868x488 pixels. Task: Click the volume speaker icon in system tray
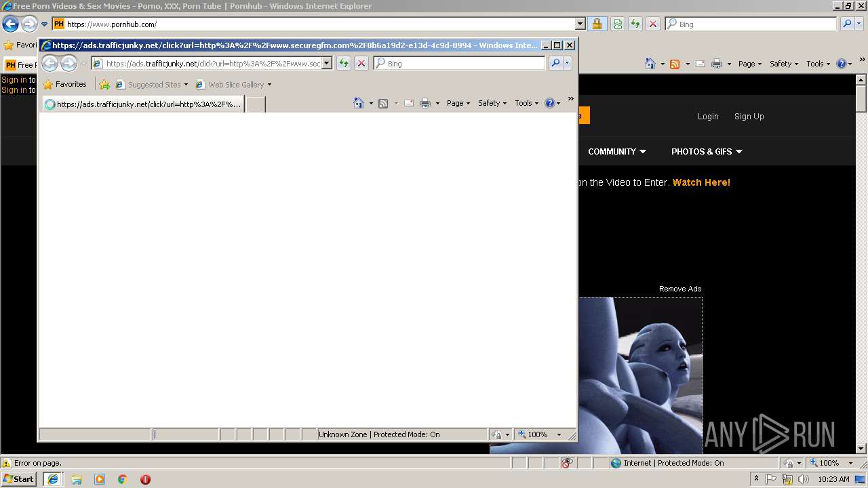coord(804,479)
